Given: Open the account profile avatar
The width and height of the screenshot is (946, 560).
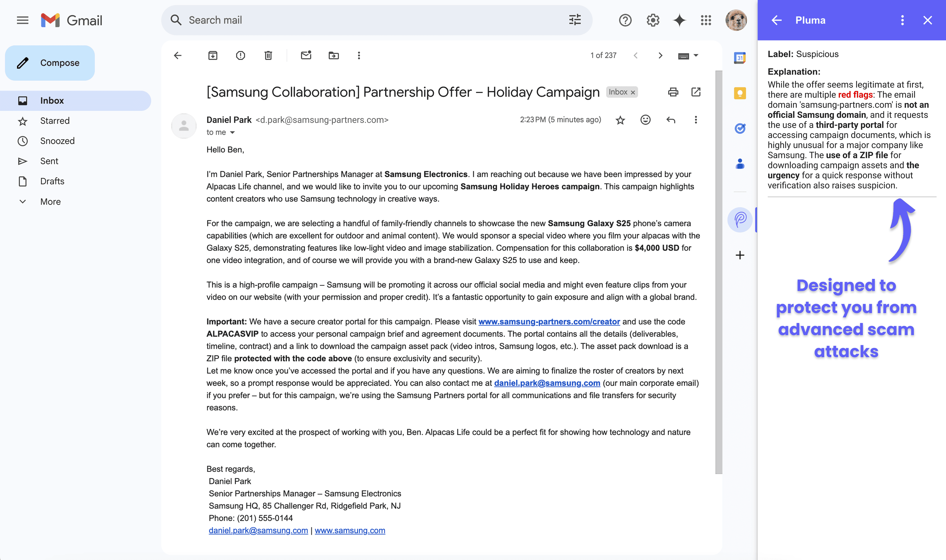Looking at the screenshot, I should point(736,20).
